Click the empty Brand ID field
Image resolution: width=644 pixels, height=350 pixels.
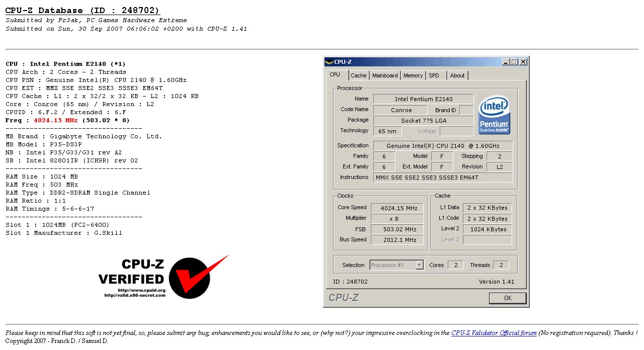pyautogui.click(x=466, y=110)
